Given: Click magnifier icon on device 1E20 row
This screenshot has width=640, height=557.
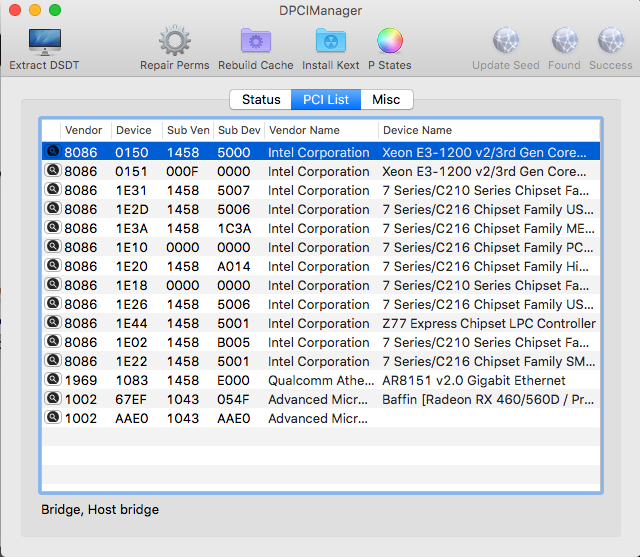Looking at the screenshot, I should pos(53,265).
